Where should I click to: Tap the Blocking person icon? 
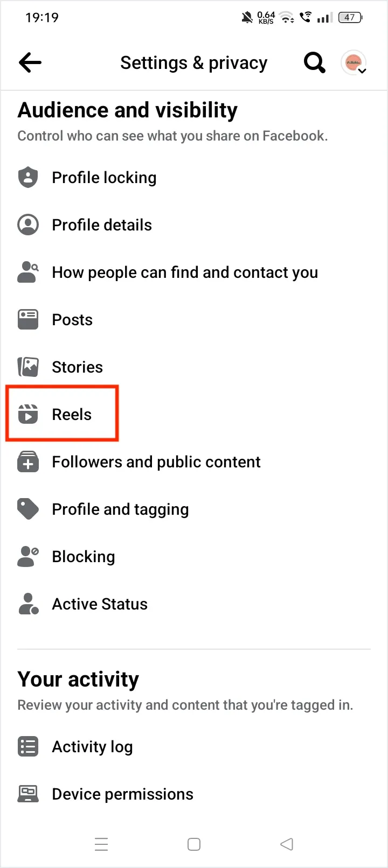coord(28,557)
